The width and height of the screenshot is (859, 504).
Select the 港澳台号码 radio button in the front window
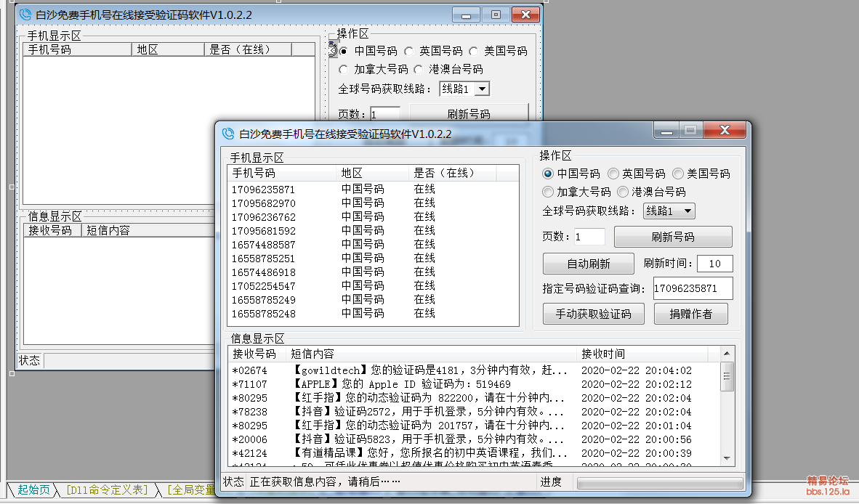coord(624,192)
